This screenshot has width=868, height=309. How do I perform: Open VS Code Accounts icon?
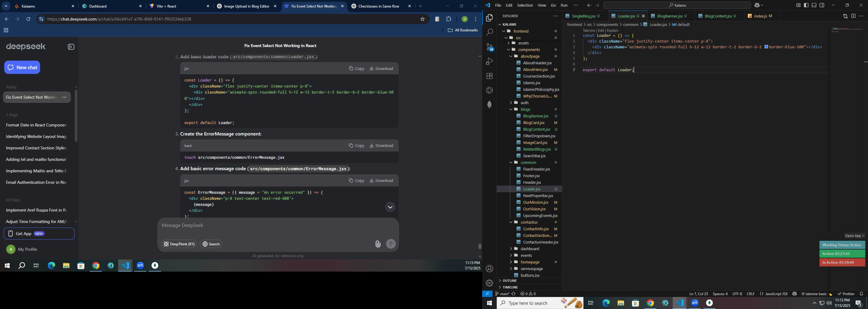(x=489, y=269)
